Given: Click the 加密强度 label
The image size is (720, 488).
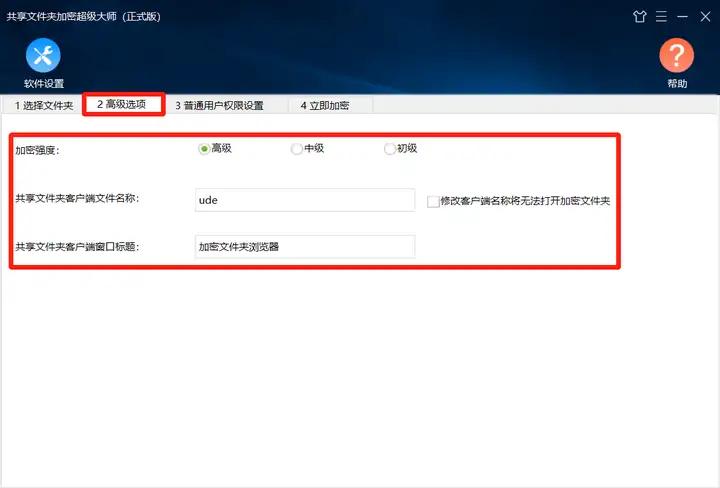Looking at the screenshot, I should click(37, 150).
